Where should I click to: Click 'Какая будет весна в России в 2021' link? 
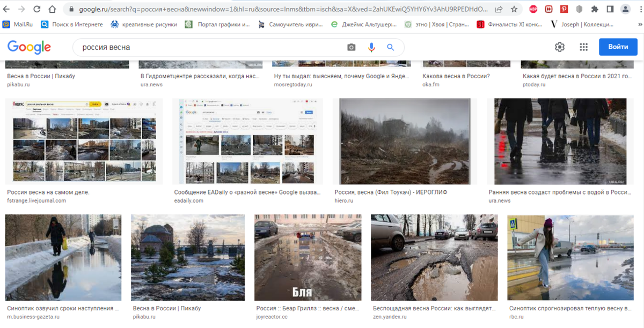pyautogui.click(x=577, y=76)
